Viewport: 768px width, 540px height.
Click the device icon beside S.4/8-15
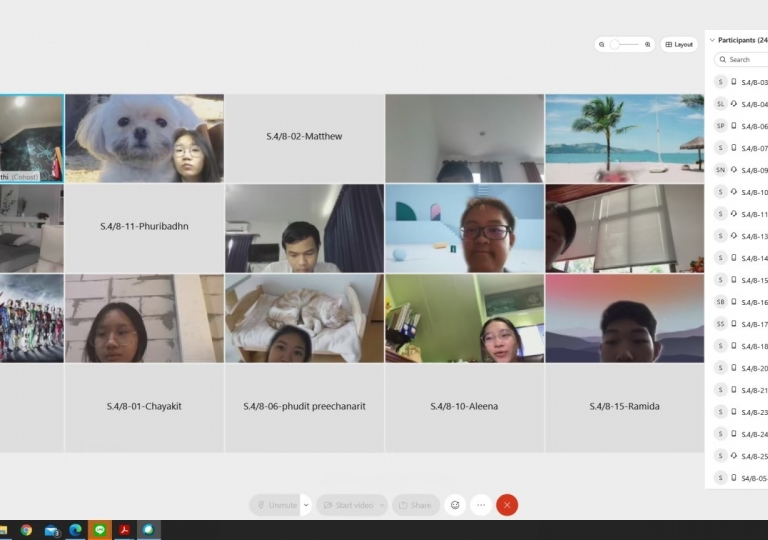pos(734,280)
